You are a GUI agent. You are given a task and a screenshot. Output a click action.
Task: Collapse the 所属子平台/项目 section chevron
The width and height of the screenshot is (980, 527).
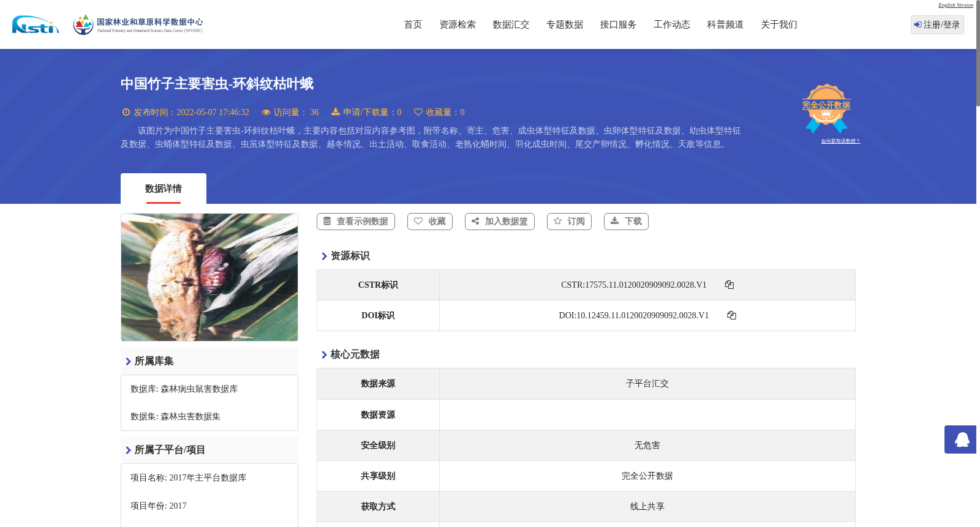(128, 450)
